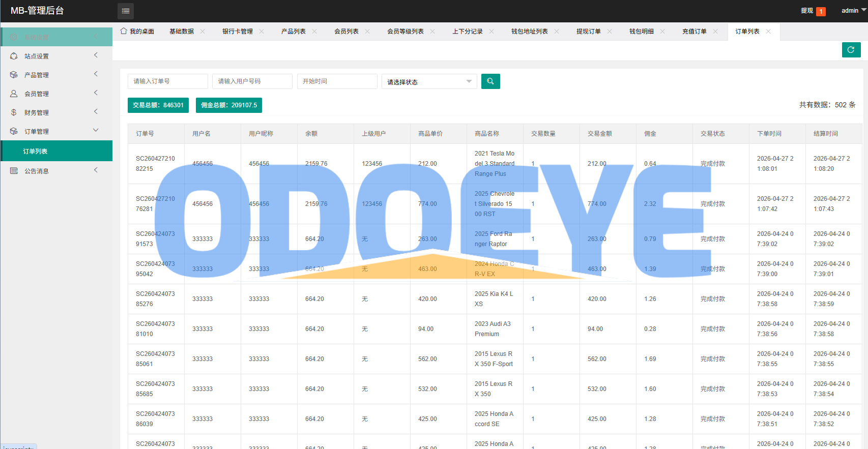868x449 pixels.
Task: Expand the 产品管理 menu chevron
Action: (x=96, y=74)
